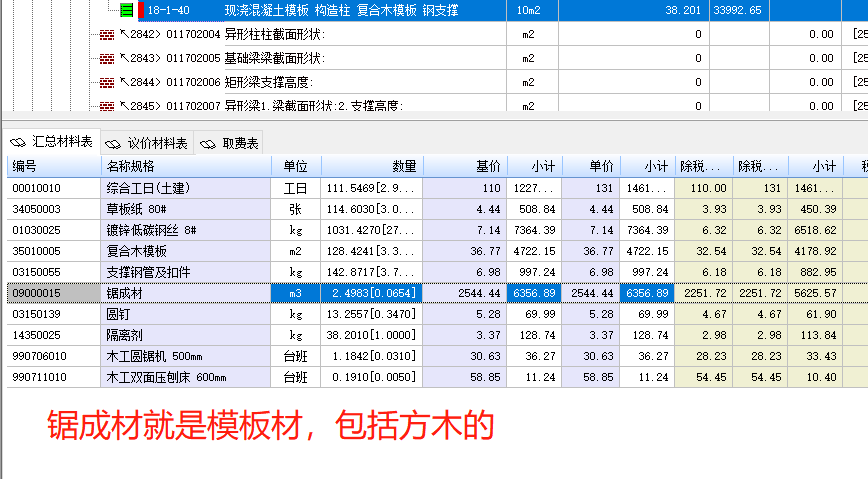This screenshot has width=868, height=479.
Task: Switch to the 取费表 tab
Action: (x=229, y=143)
